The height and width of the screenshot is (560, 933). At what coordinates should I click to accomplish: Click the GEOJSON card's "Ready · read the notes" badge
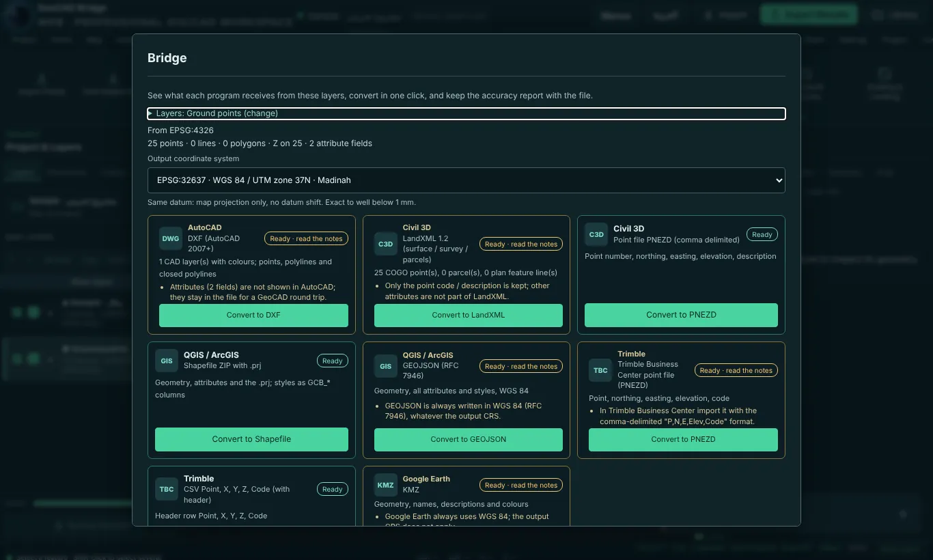coord(521,366)
